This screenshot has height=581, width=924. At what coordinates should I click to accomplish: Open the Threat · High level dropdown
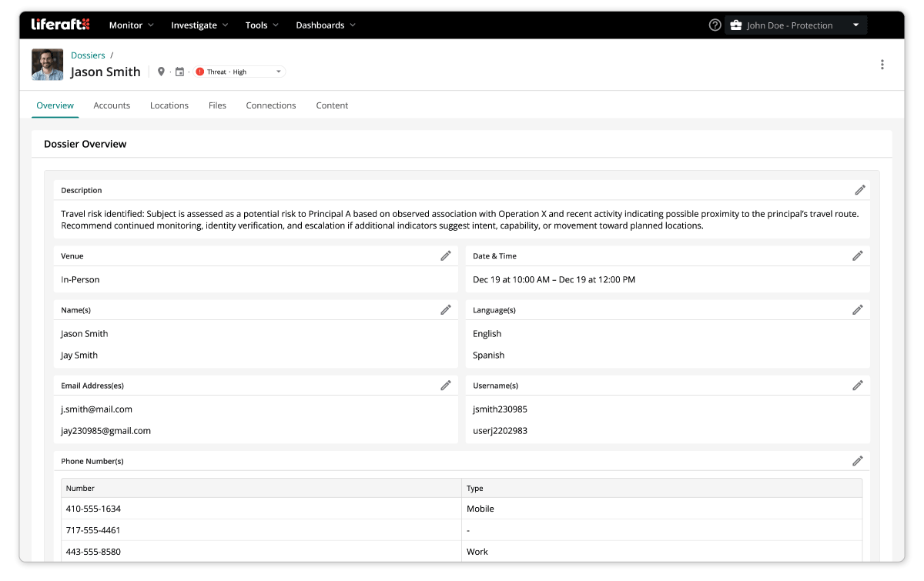239,72
